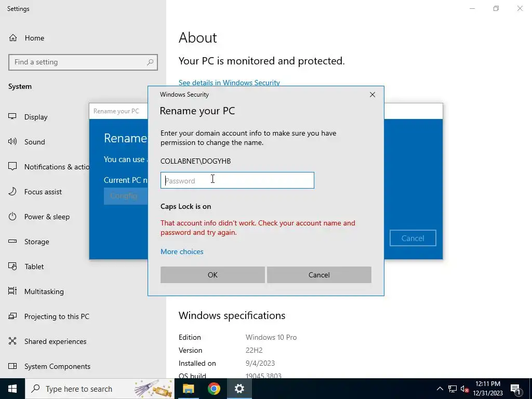Click Cancel in the Windows Security dialog
This screenshot has height=399, width=532.
(x=319, y=275)
